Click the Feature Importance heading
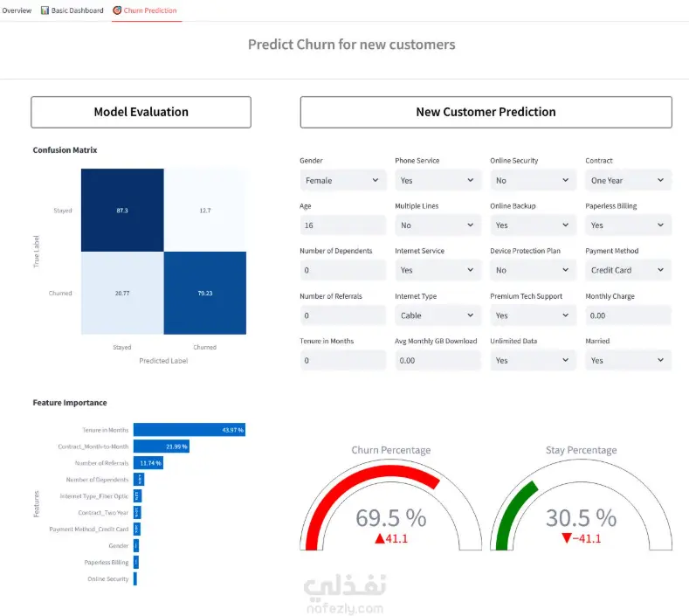This screenshot has height=616, width=689. pyautogui.click(x=70, y=403)
